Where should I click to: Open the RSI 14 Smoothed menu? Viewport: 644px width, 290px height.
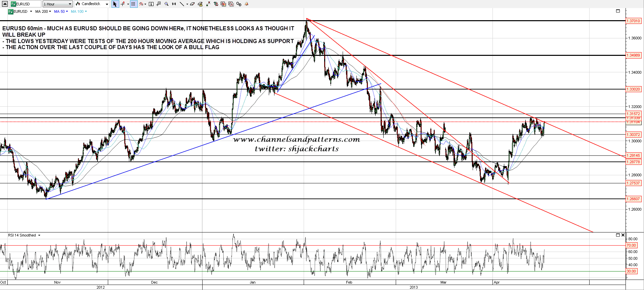(24, 235)
